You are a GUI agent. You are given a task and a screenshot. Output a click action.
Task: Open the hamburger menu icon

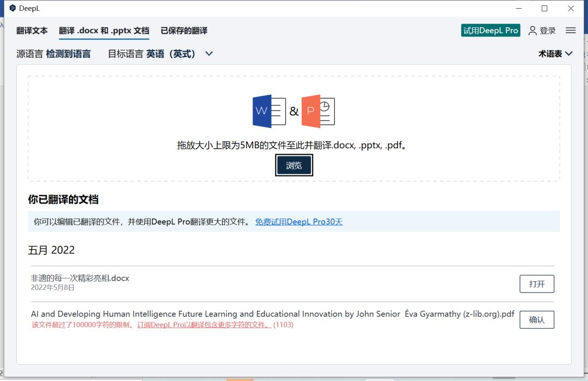coord(570,31)
